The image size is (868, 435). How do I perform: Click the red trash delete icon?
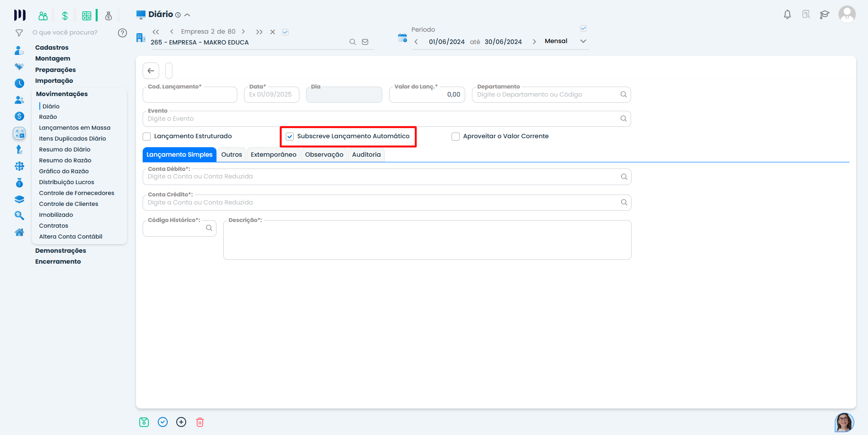click(x=200, y=422)
